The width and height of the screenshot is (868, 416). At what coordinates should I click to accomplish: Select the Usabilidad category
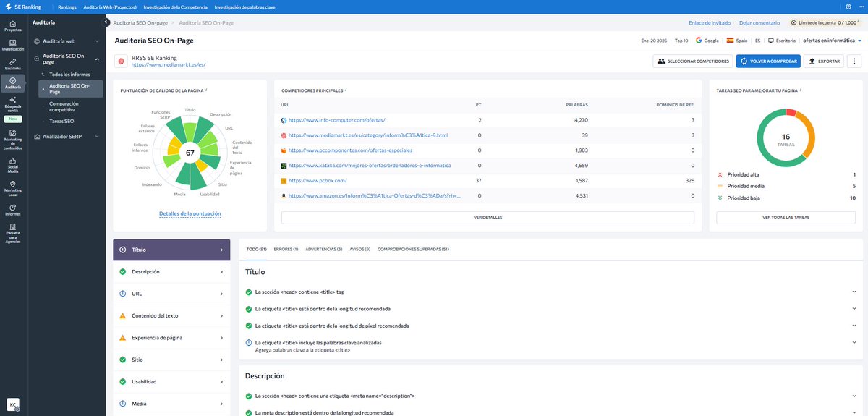pyautogui.click(x=171, y=381)
